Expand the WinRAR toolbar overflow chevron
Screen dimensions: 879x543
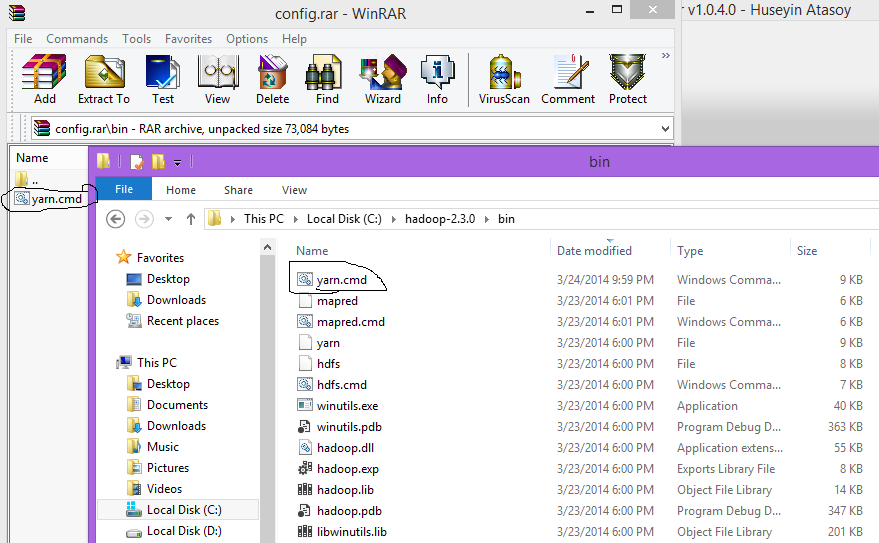665,55
